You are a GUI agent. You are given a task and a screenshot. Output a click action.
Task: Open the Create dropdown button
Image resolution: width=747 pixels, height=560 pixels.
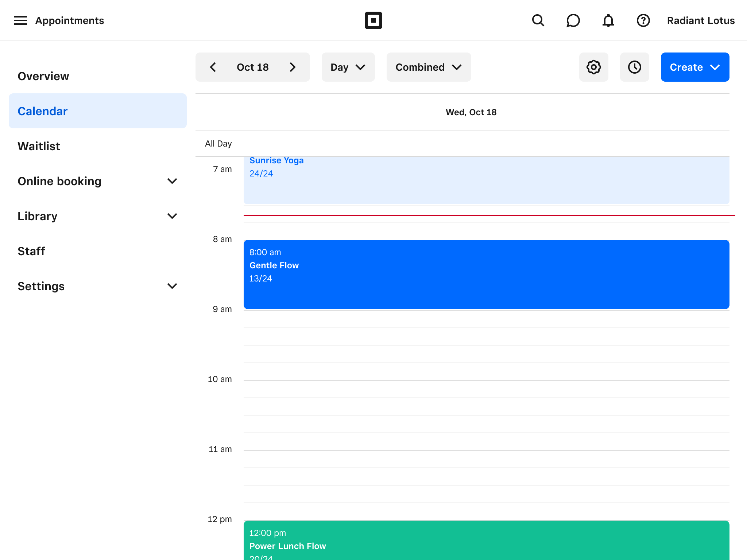click(x=695, y=67)
